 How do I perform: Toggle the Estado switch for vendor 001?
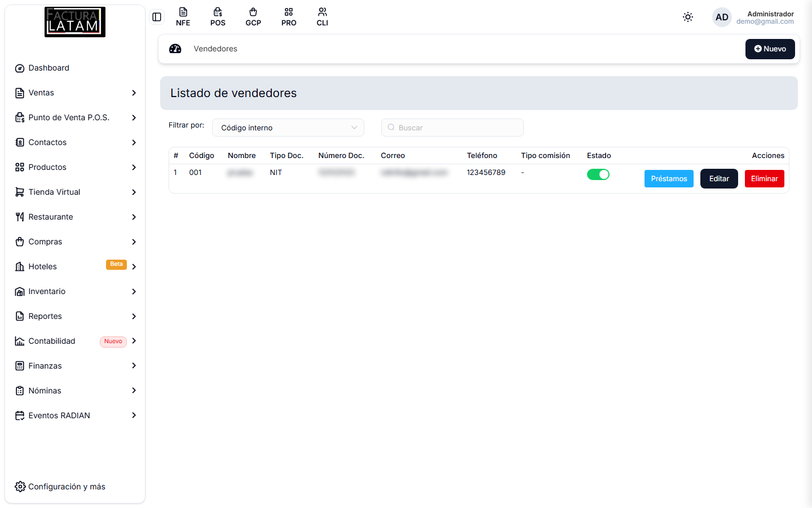[598, 174]
